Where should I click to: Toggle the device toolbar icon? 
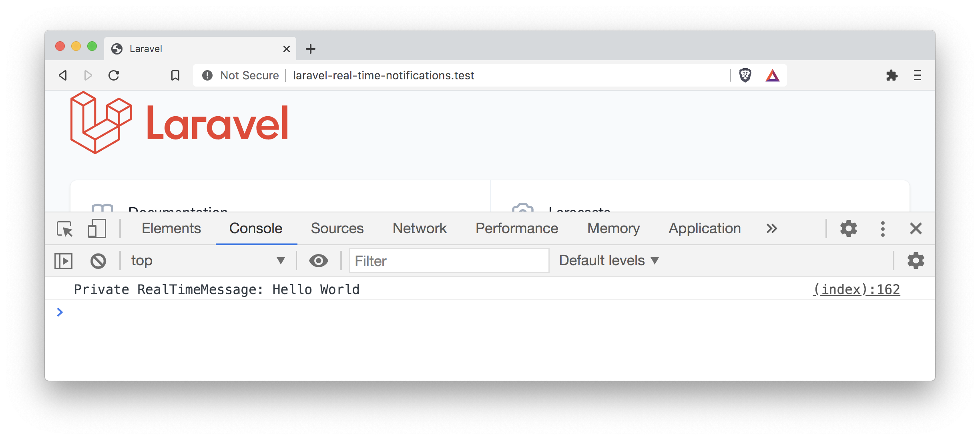click(x=97, y=229)
